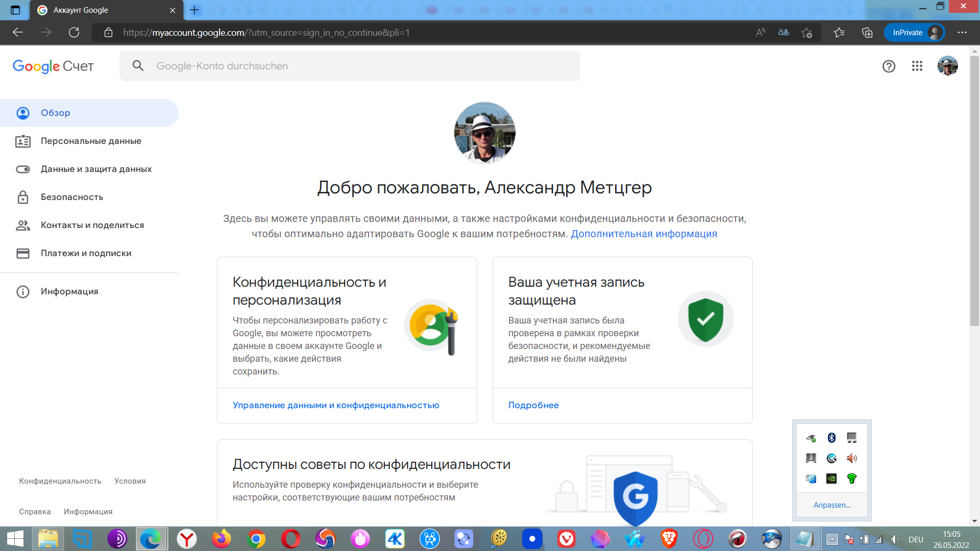Screen dimensions: 980x551
Task: Launch Google Chrome from taskbar
Action: click(256, 539)
